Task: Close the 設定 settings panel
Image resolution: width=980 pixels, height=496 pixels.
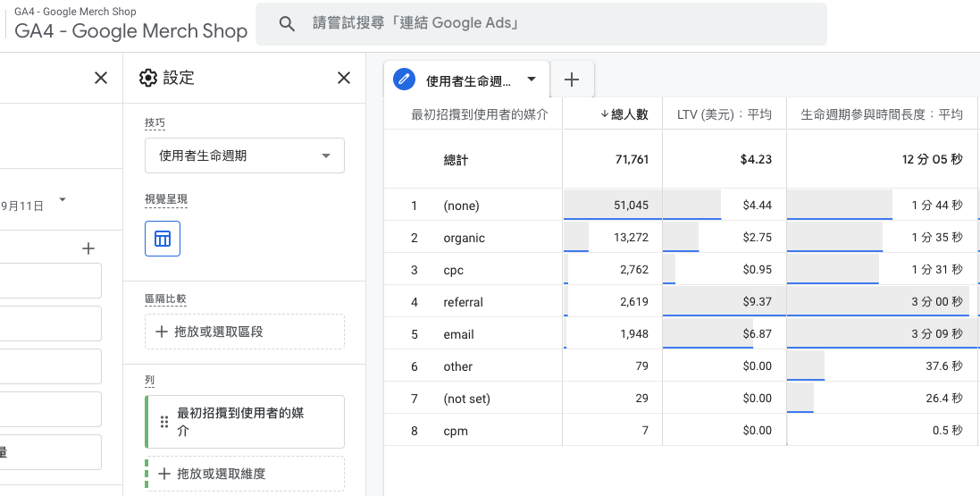Action: coord(344,78)
